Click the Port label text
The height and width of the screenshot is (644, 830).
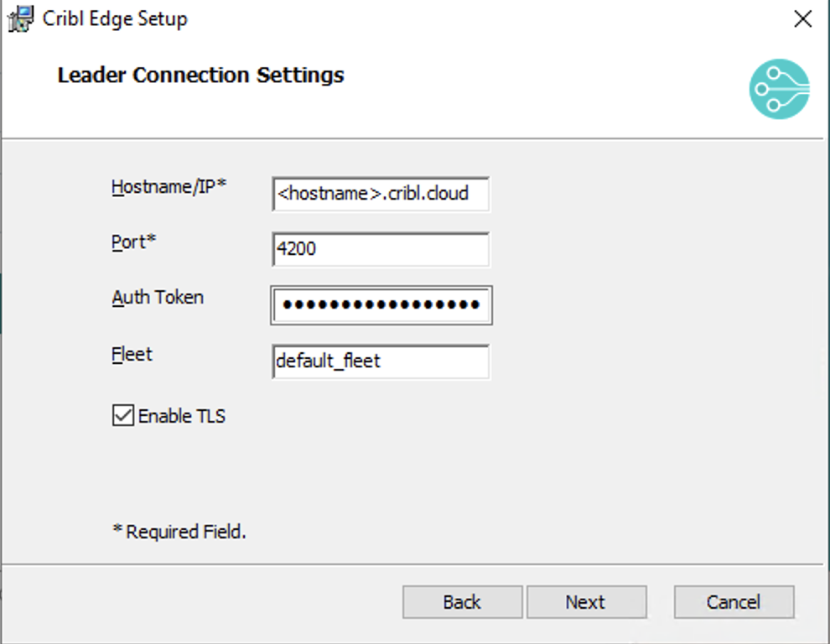tap(131, 243)
